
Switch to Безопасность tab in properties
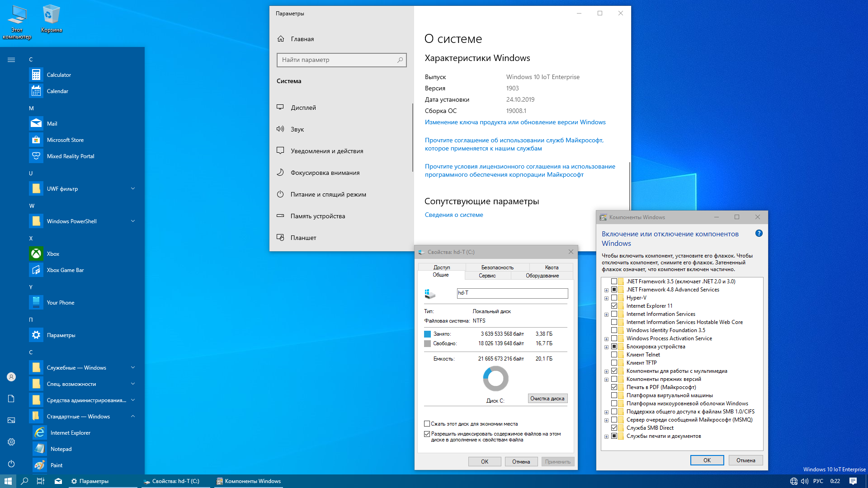click(497, 267)
